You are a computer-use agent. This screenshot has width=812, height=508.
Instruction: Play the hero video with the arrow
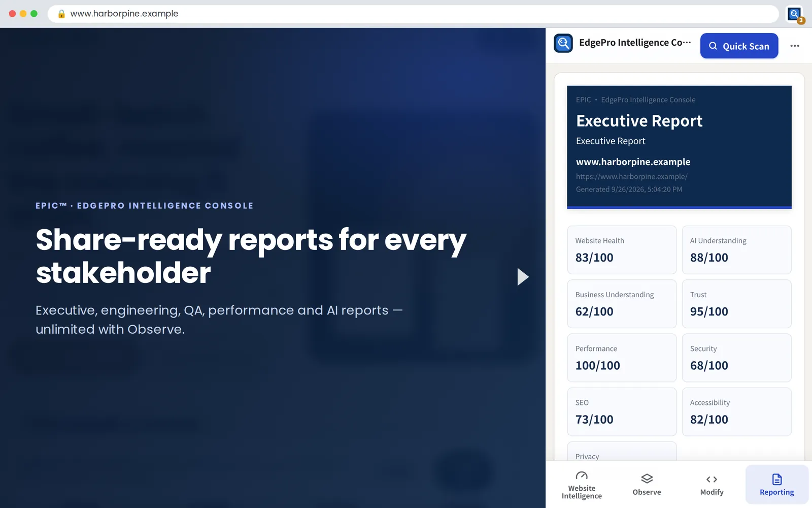pos(523,277)
